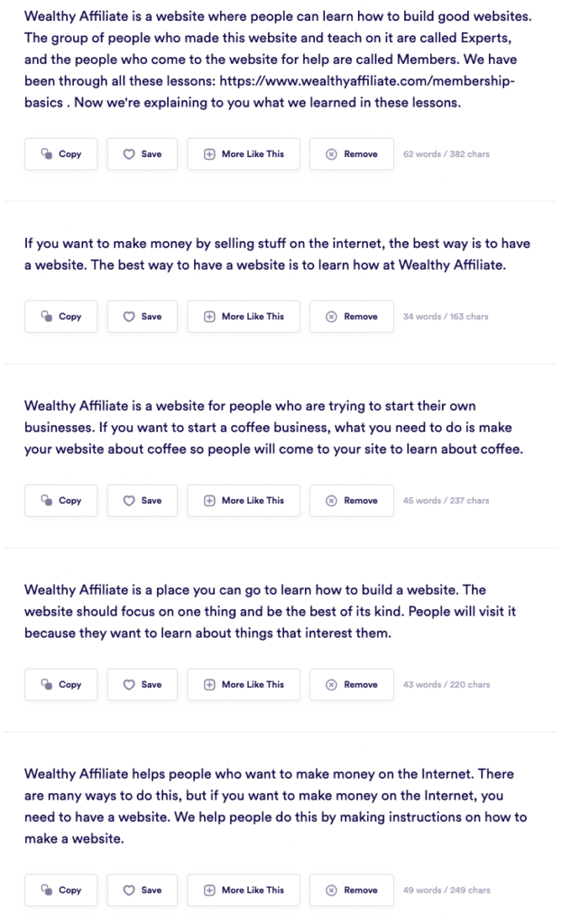Copy the last result about making instructions

click(x=60, y=890)
